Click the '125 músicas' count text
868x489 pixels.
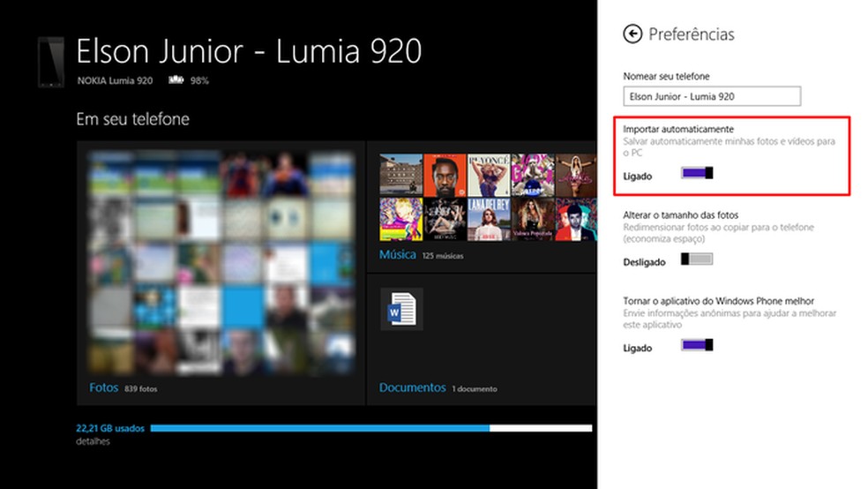click(443, 256)
